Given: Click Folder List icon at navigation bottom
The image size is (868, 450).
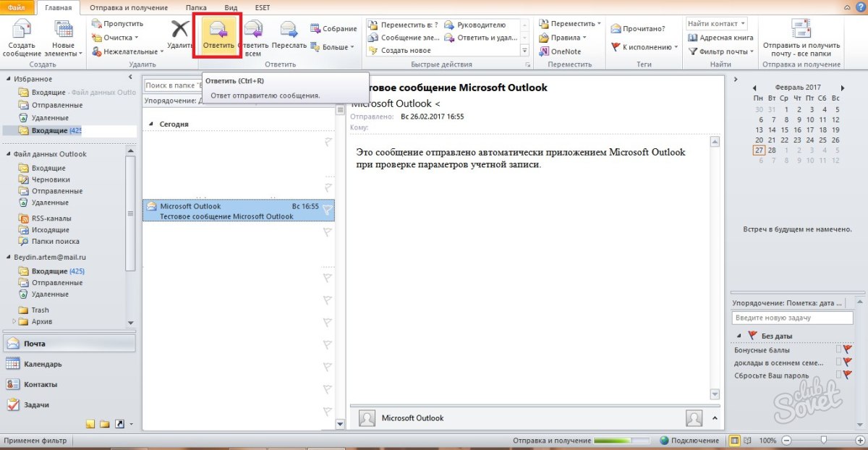Looking at the screenshot, I should [x=104, y=424].
